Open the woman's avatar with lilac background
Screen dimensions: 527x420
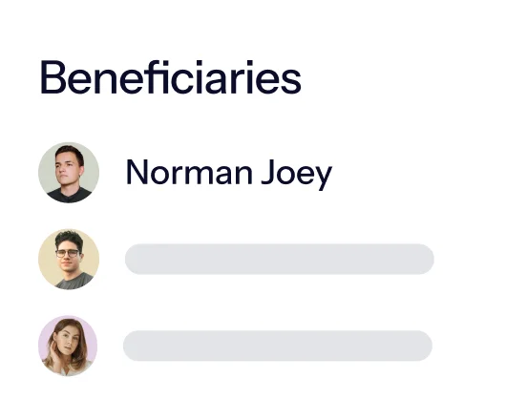click(68, 346)
